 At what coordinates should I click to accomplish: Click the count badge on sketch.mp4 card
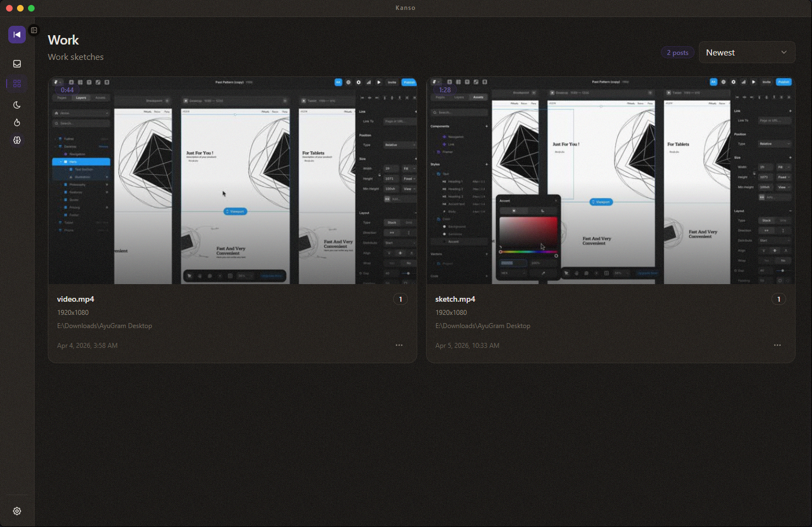pos(779,299)
